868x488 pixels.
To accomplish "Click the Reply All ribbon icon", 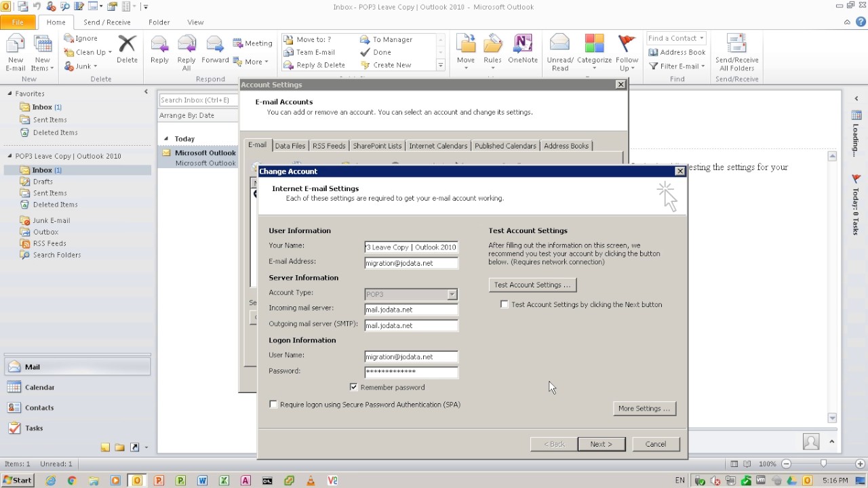I will point(186,53).
